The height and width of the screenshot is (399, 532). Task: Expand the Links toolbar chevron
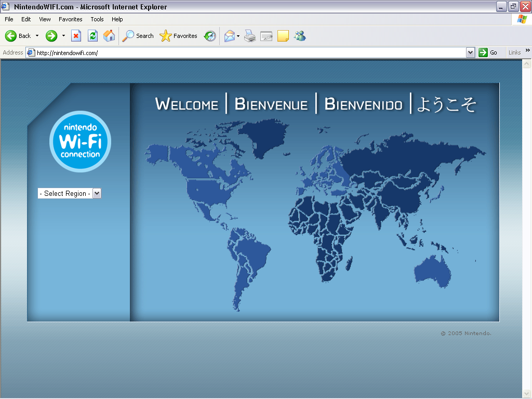(528, 50)
